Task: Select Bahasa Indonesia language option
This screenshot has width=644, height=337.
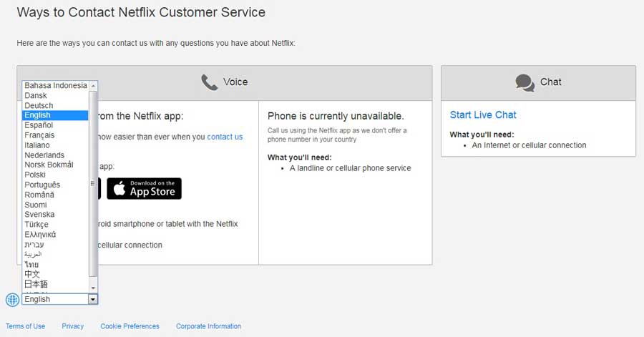Action: (55, 86)
